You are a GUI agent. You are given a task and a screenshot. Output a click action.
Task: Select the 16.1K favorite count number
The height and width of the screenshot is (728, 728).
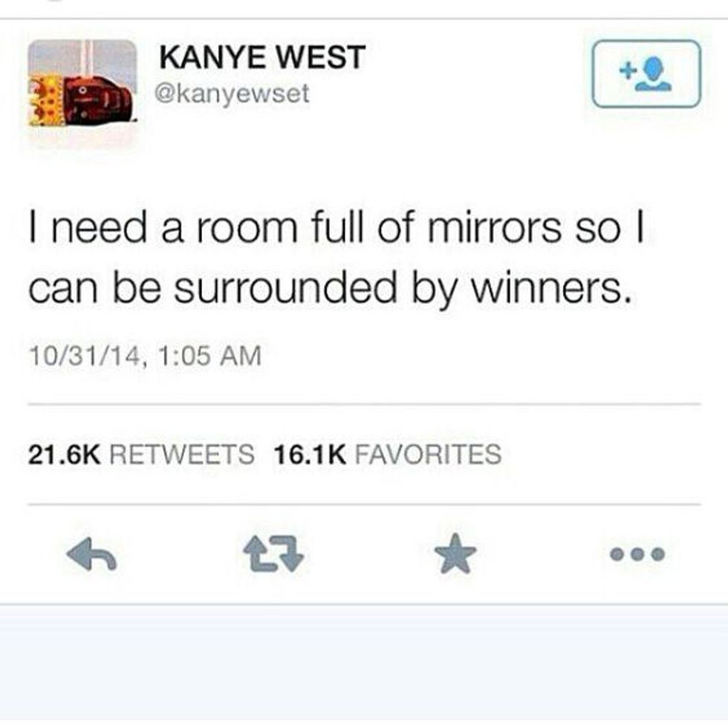310,454
